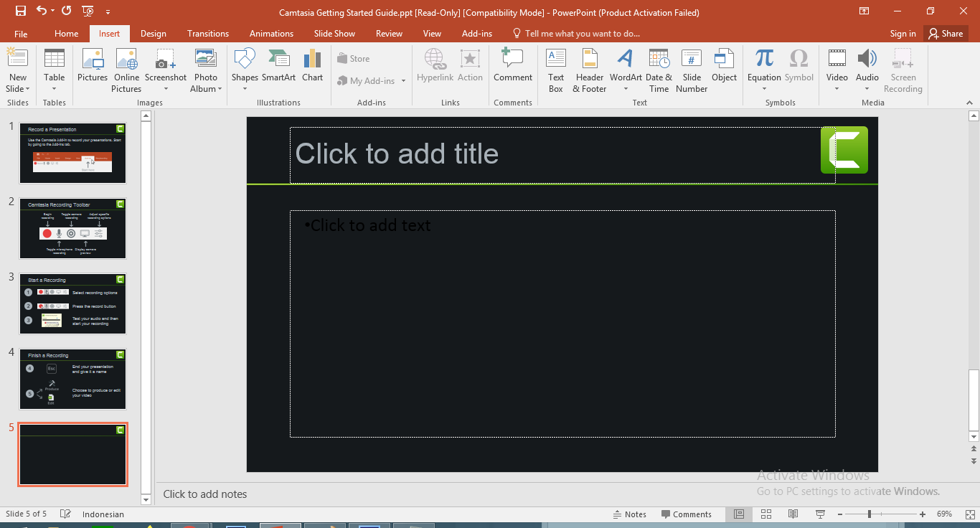
Task: Toggle the Comments pane in status bar
Action: 686,514
